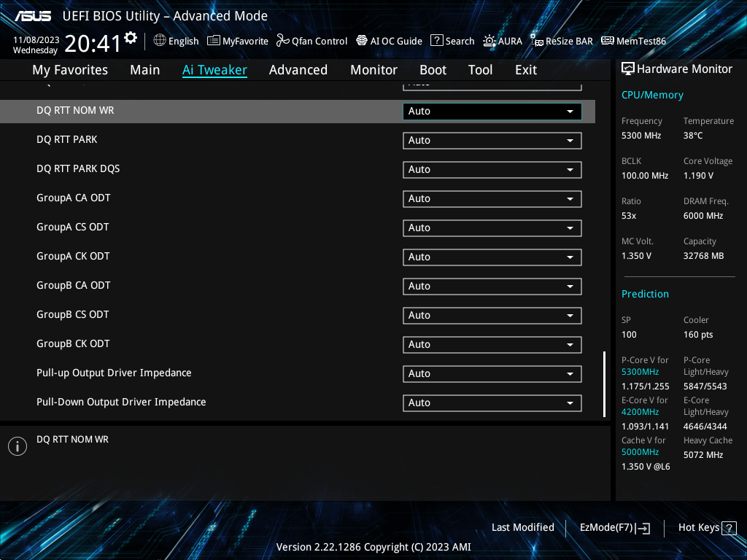The height and width of the screenshot is (560, 747).
Task: Switch to the Boot tab
Action: tap(433, 70)
